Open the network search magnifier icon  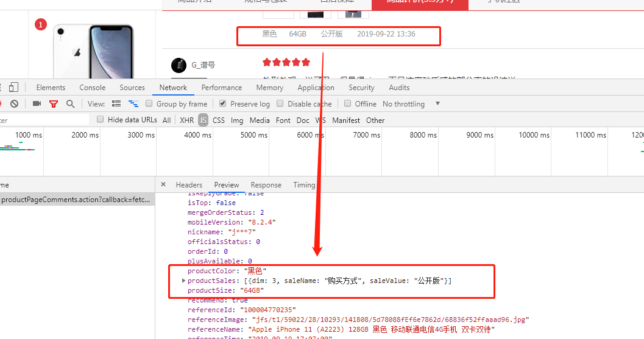click(71, 104)
